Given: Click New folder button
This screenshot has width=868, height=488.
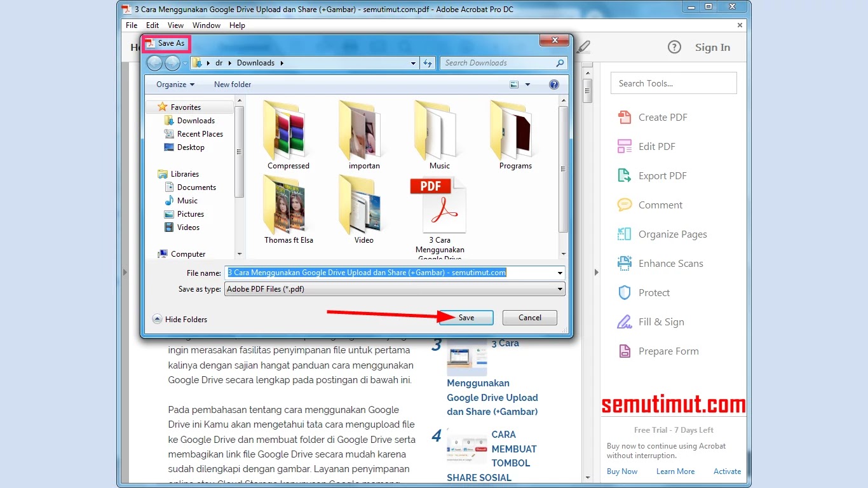Looking at the screenshot, I should pos(233,85).
